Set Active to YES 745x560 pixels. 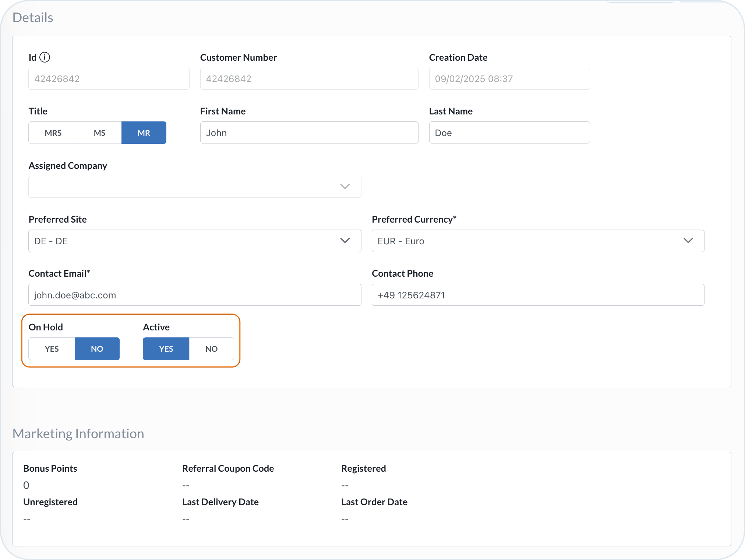[166, 349]
